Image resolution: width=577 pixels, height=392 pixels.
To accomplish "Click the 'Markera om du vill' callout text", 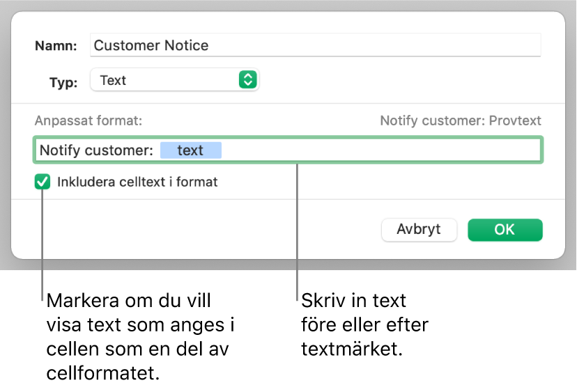I will 128,301.
